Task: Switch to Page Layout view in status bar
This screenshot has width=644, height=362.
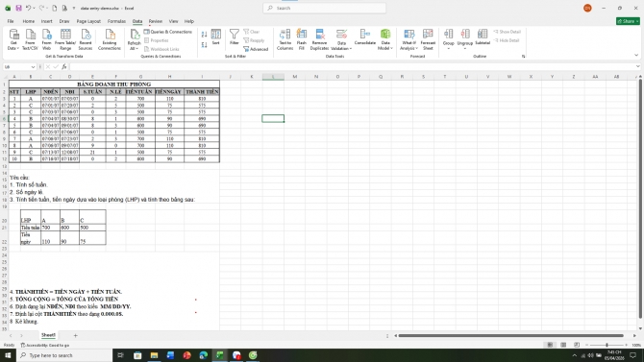Action: click(x=563, y=345)
